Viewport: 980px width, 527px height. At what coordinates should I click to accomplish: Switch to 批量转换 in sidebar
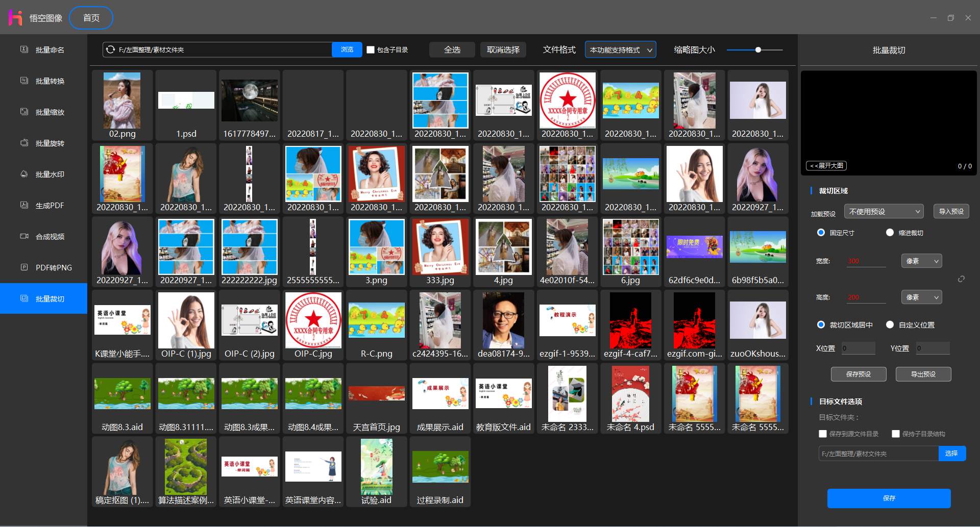click(x=43, y=81)
